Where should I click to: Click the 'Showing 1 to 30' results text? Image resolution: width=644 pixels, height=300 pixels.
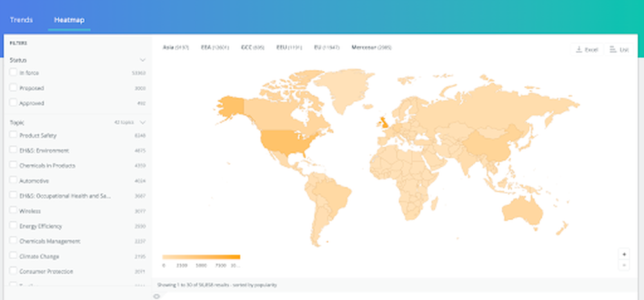tap(217, 285)
